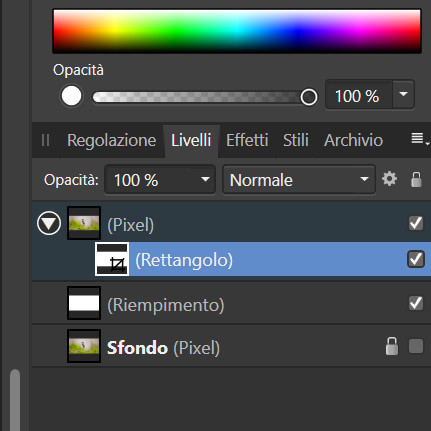Viewport: 431px width, 431px height.
Task: Open the Normale blend mode dropdown
Action: click(x=299, y=180)
